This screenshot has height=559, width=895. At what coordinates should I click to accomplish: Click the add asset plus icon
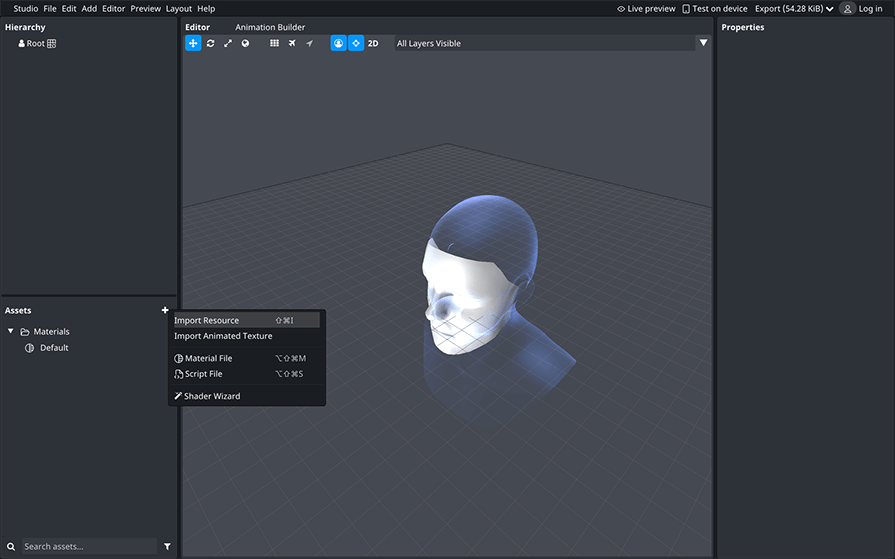point(165,311)
